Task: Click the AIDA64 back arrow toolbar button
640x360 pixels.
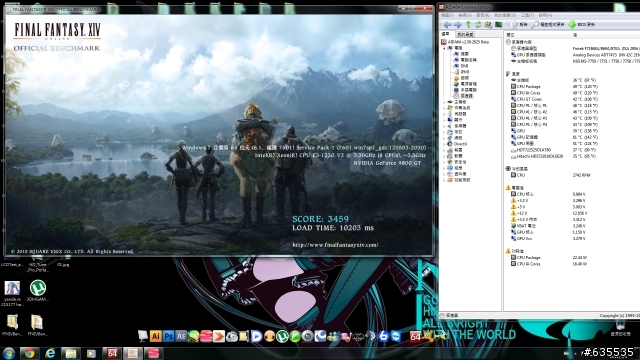Action: click(447, 25)
